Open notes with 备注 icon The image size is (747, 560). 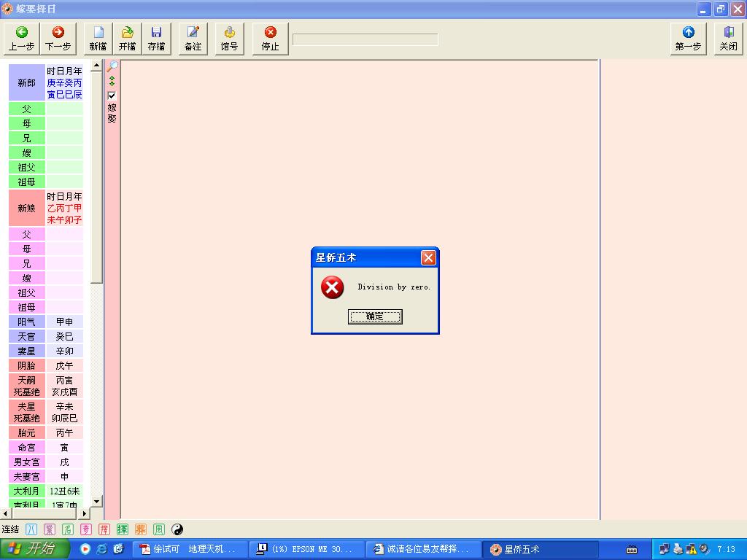193,39
